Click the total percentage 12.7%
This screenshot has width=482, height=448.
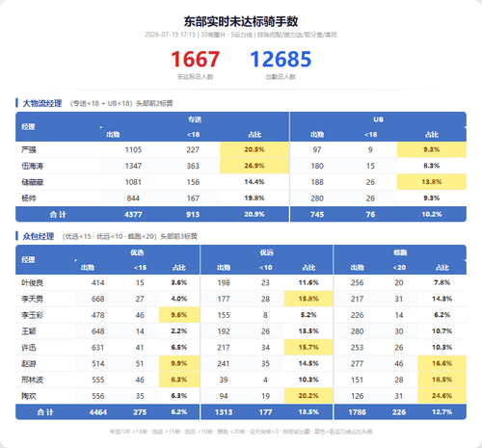(x=442, y=412)
